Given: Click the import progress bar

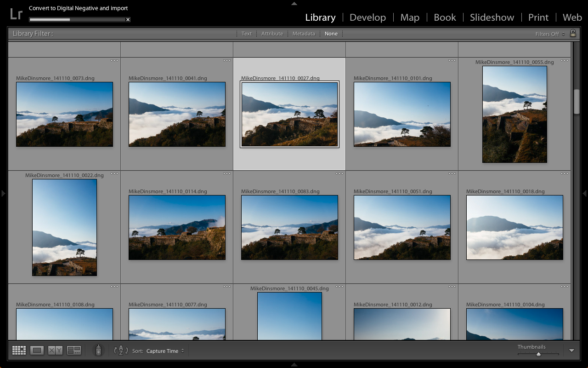Looking at the screenshot, I should click(x=78, y=20).
